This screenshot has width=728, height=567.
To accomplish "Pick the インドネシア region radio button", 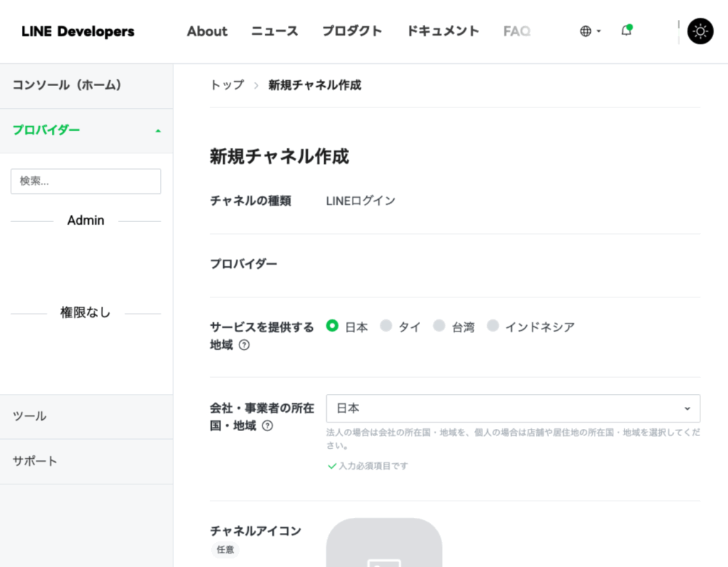I will click(493, 326).
